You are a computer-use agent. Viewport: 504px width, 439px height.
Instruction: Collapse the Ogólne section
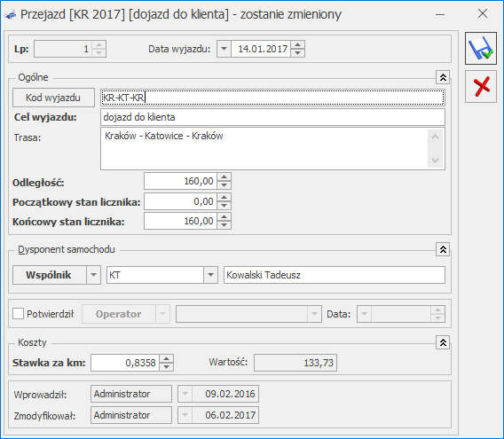pyautogui.click(x=443, y=77)
